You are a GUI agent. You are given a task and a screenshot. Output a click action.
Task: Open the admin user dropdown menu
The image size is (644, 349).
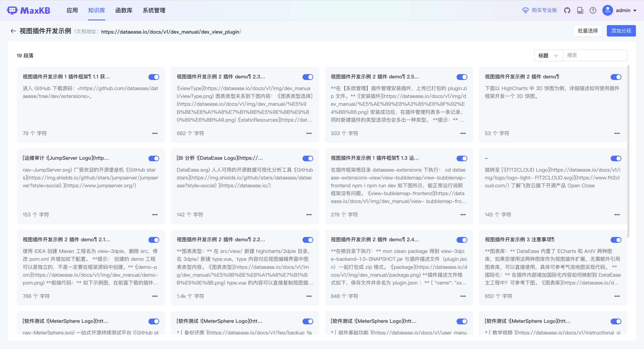[x=620, y=11]
